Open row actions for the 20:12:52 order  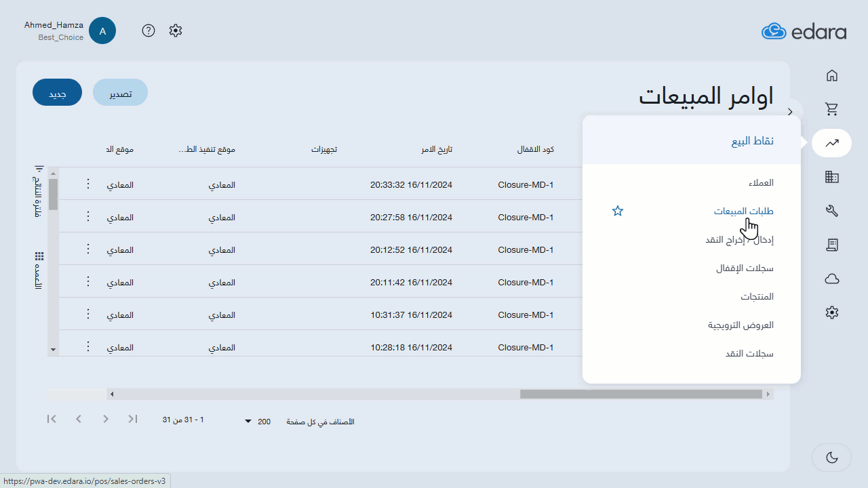(87, 249)
